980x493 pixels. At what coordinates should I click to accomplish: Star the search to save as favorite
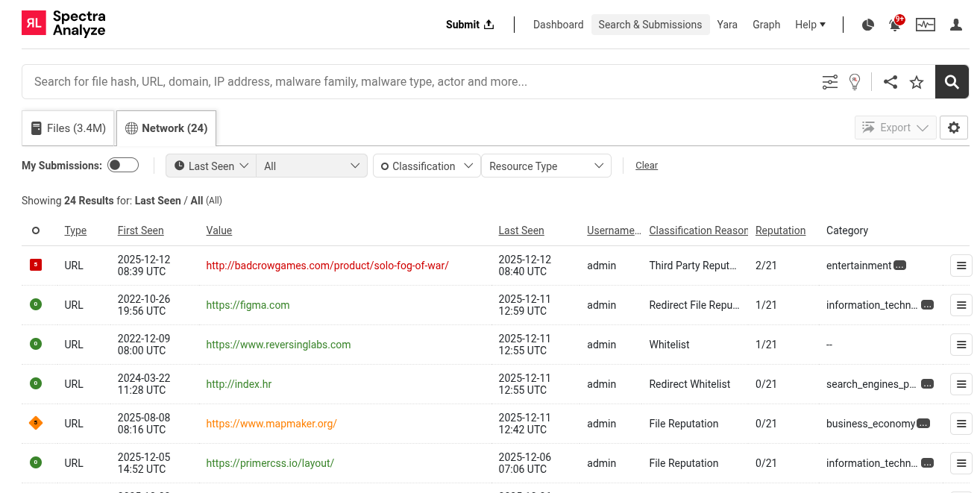[917, 81]
